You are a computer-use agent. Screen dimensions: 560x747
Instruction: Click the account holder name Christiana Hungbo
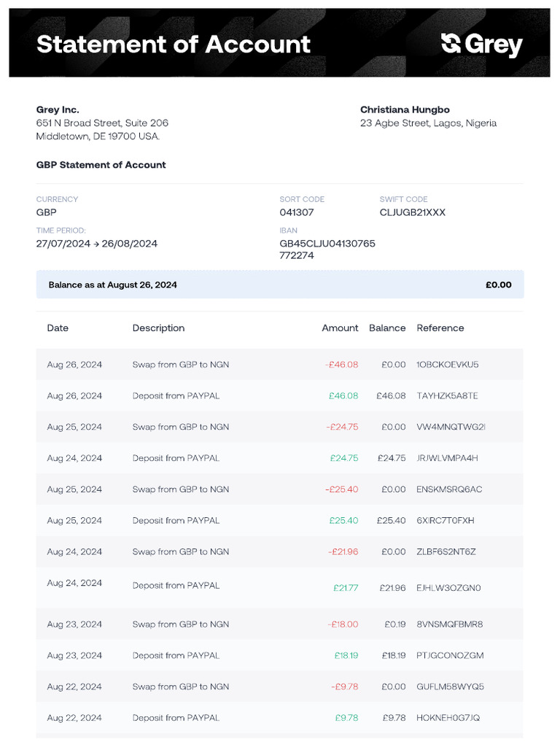click(405, 109)
